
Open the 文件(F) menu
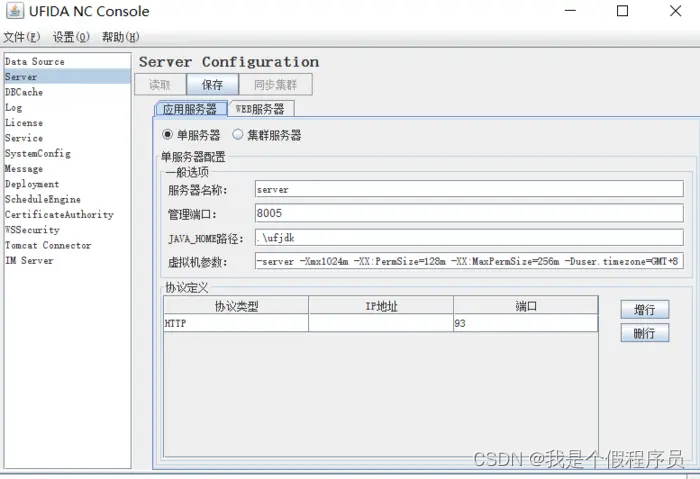tap(22, 37)
